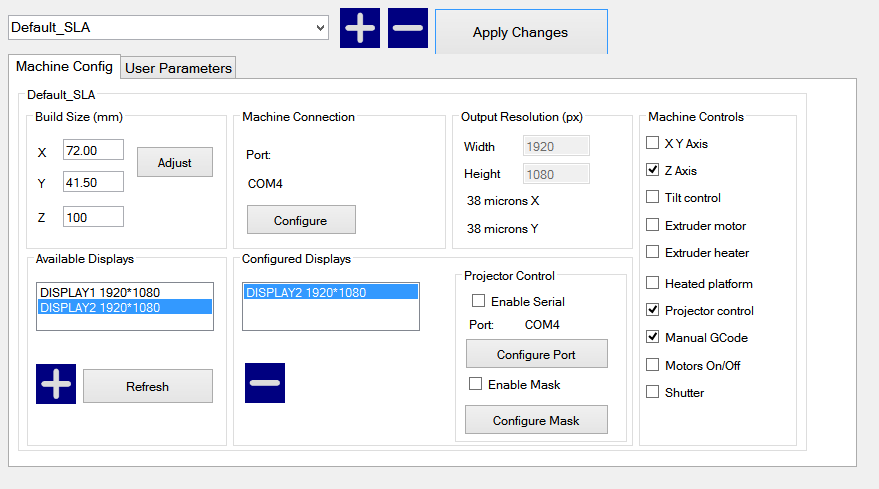Toggle the Enable Mask checkbox
879x489 pixels.
[476, 384]
